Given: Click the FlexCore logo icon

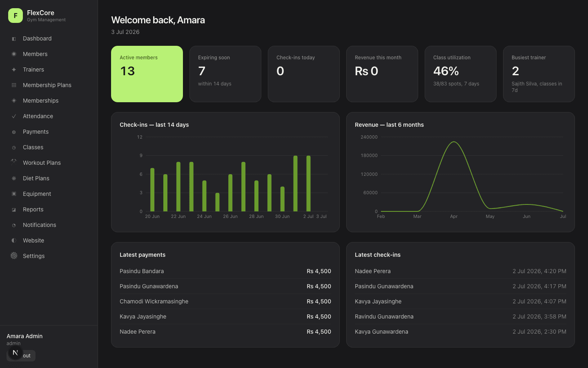Looking at the screenshot, I should [x=16, y=16].
